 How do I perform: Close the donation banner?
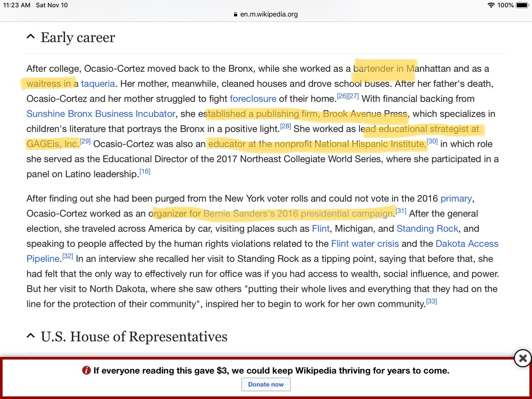coord(523,358)
